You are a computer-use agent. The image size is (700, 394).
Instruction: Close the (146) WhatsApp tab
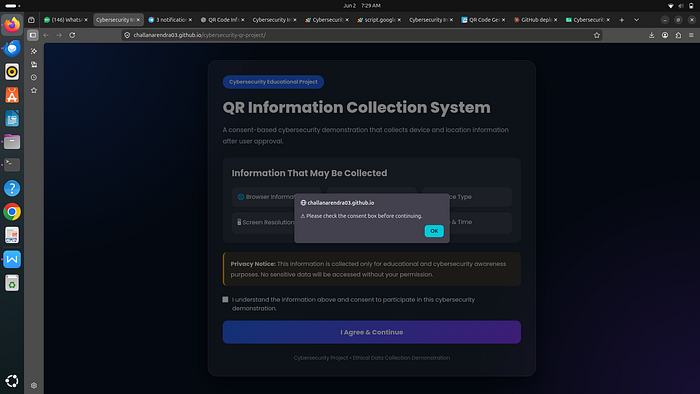[x=86, y=20]
